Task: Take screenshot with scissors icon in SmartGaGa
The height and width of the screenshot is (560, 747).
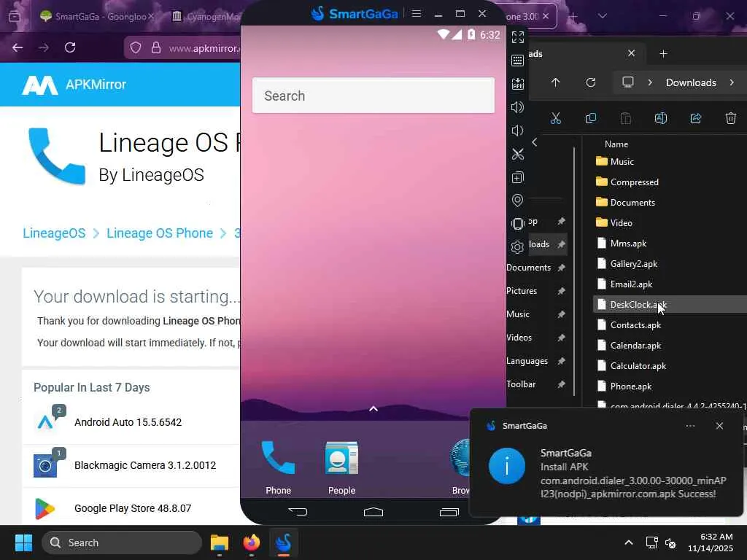Action: point(517,154)
